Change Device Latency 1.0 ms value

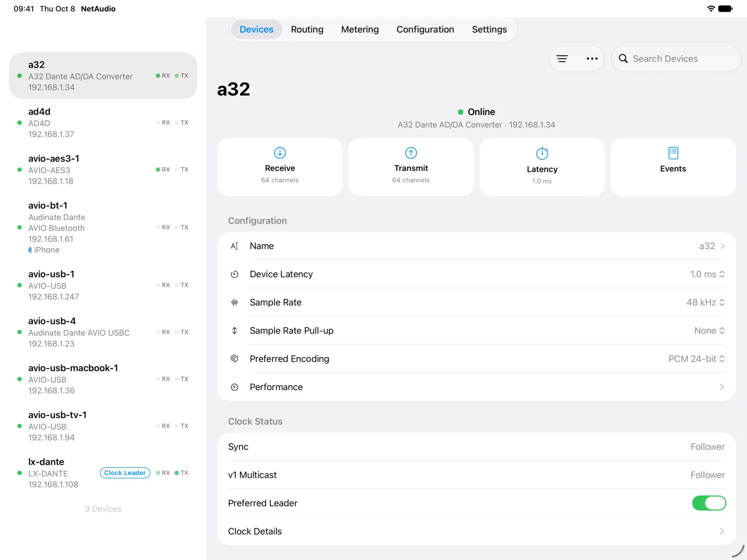[707, 274]
